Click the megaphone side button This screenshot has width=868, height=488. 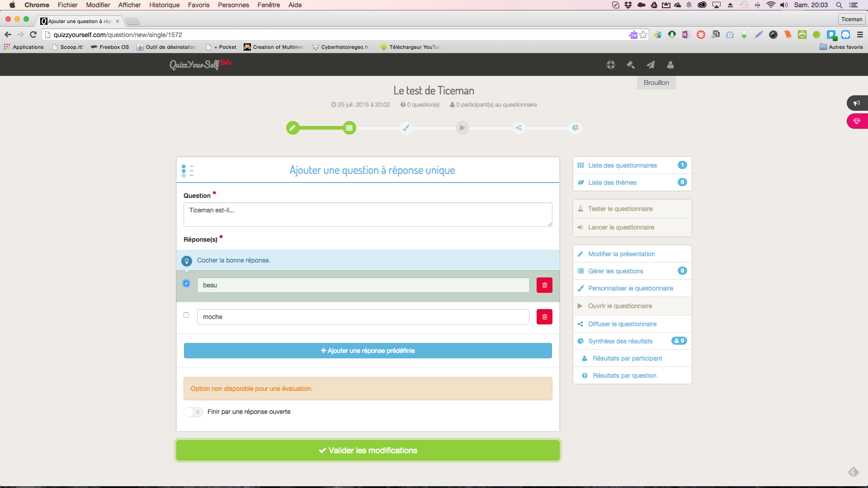tap(856, 103)
